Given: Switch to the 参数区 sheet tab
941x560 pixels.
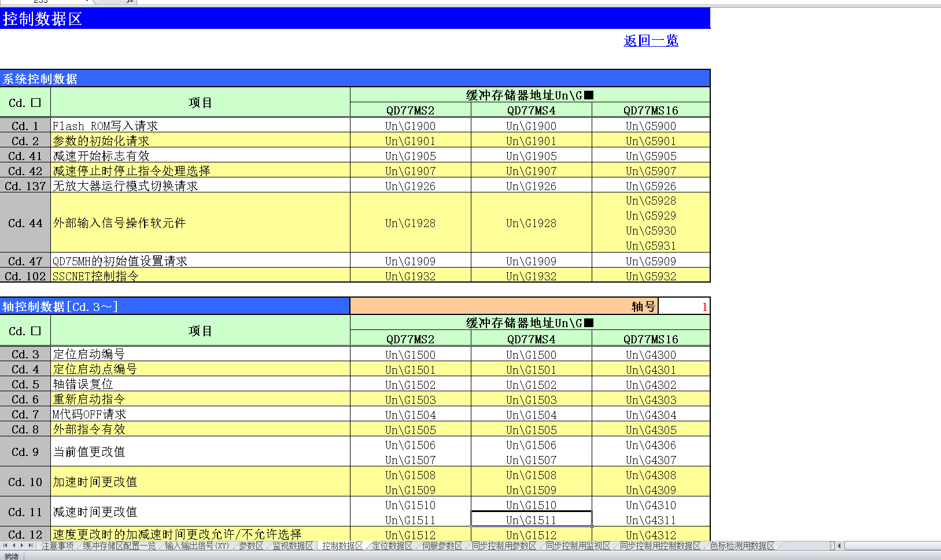Looking at the screenshot, I should (251, 546).
